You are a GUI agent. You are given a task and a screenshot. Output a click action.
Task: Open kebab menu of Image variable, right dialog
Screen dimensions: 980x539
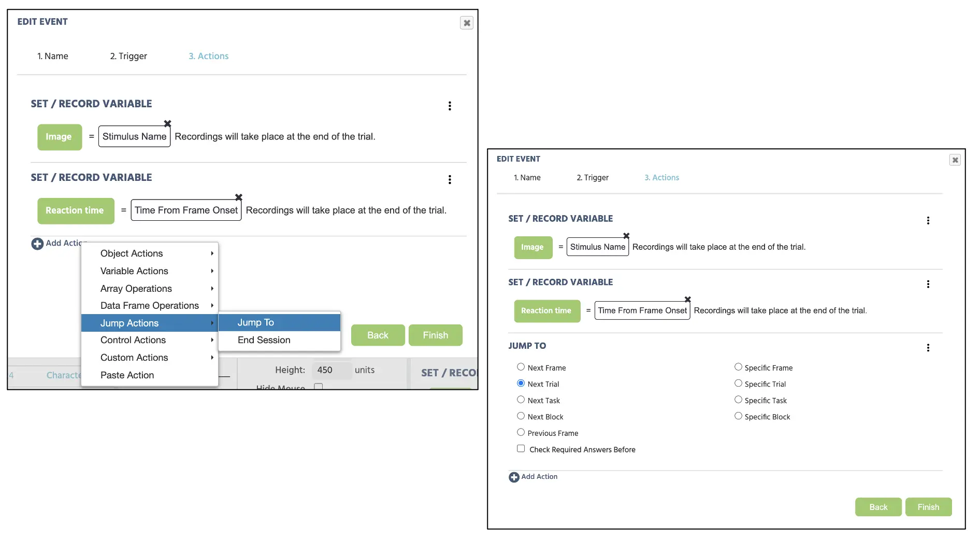pyautogui.click(x=928, y=220)
